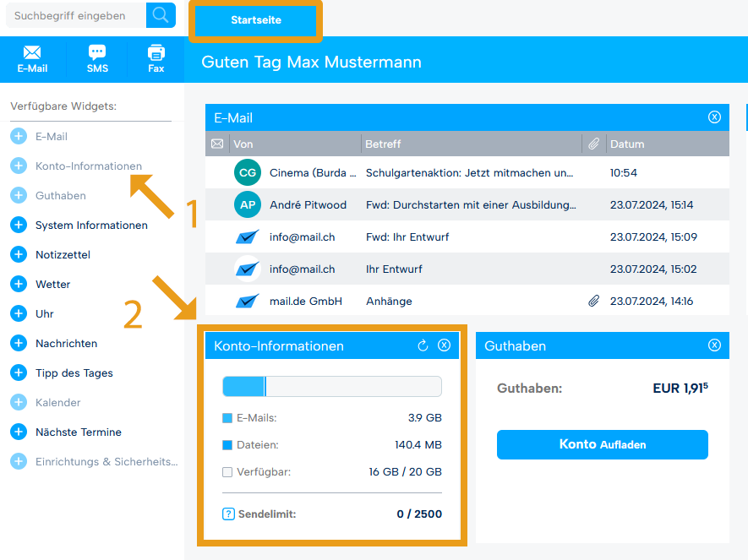The image size is (748, 560).
Task: Open the Fwd: Ihr Entwurf email
Action: (x=467, y=237)
